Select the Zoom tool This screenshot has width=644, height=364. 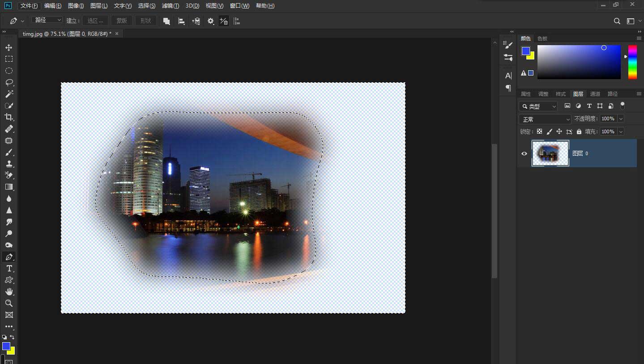9,303
